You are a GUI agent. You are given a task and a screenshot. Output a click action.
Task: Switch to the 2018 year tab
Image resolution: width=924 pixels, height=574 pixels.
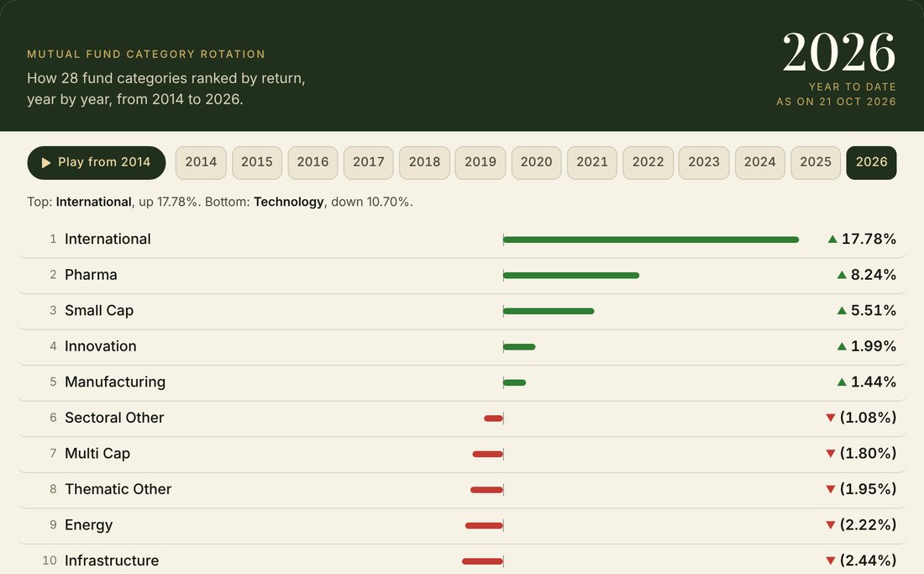tap(424, 163)
